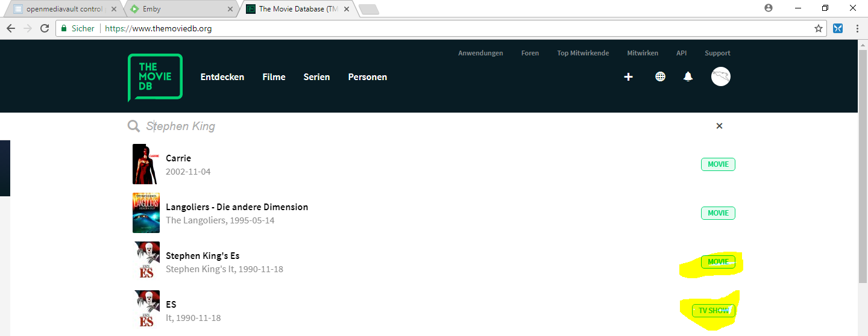Click the secure lock site info icon
The image size is (868, 336).
64,28
